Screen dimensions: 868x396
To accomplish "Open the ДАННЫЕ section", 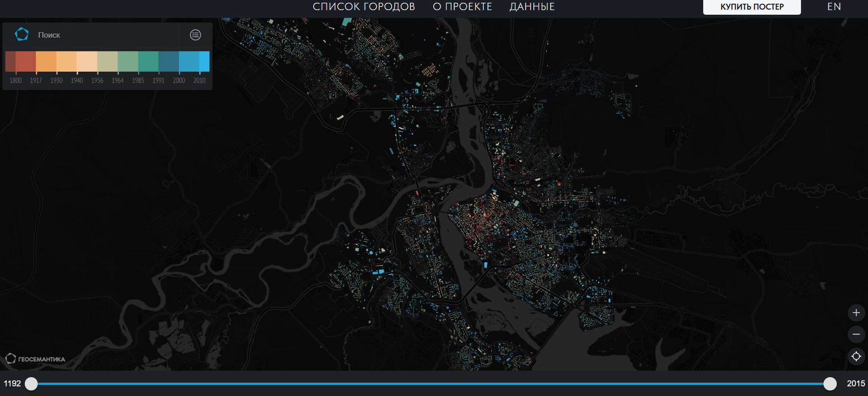I will [532, 6].
